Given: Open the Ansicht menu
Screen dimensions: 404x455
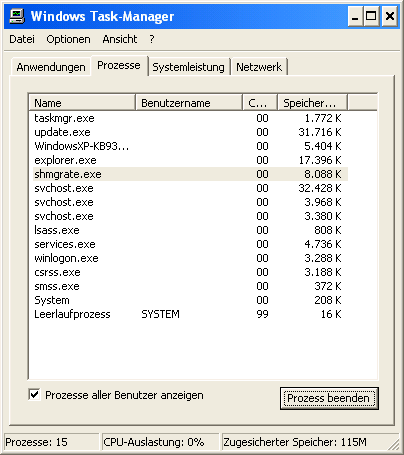Looking at the screenshot, I should click(120, 39).
